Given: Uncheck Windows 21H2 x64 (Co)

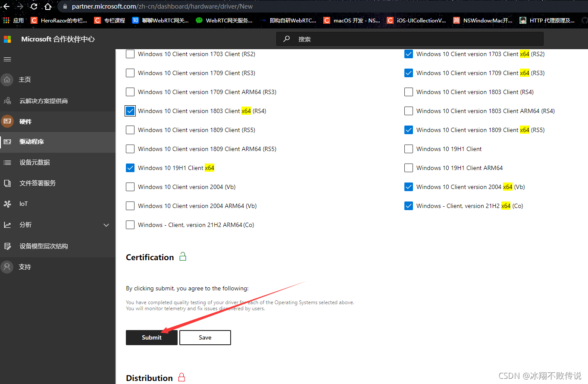Looking at the screenshot, I should (x=409, y=206).
